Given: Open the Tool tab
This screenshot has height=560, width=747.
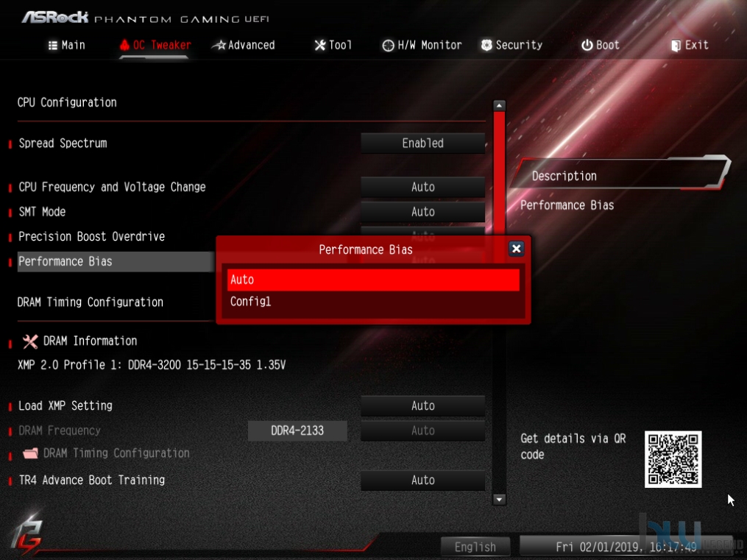Looking at the screenshot, I should [x=333, y=45].
